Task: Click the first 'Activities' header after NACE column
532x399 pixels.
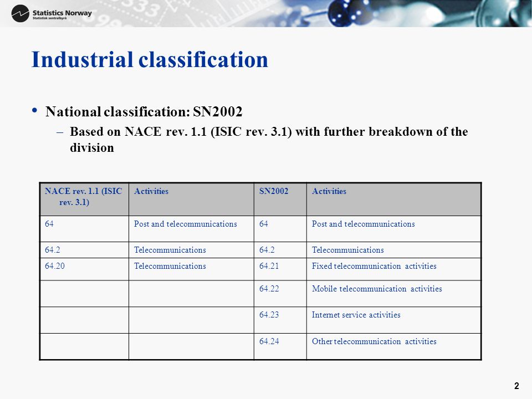Action: tap(191, 199)
